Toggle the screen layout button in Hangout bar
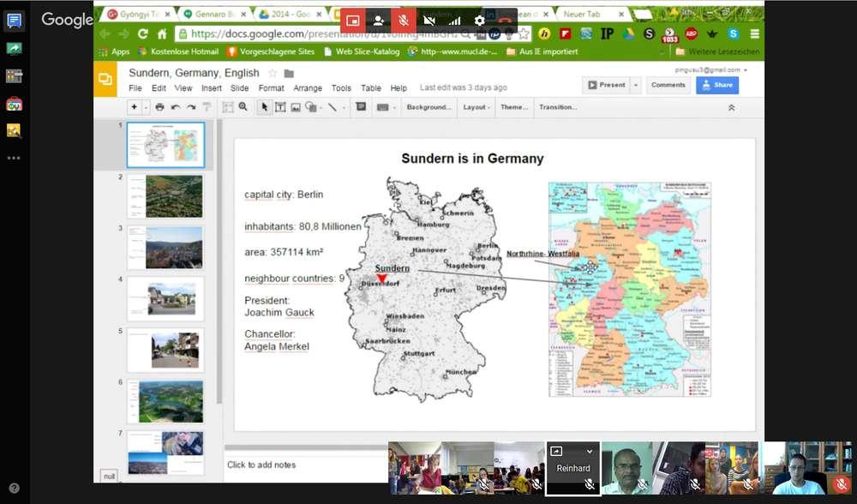Viewport: 857px width, 504px height. (352, 21)
